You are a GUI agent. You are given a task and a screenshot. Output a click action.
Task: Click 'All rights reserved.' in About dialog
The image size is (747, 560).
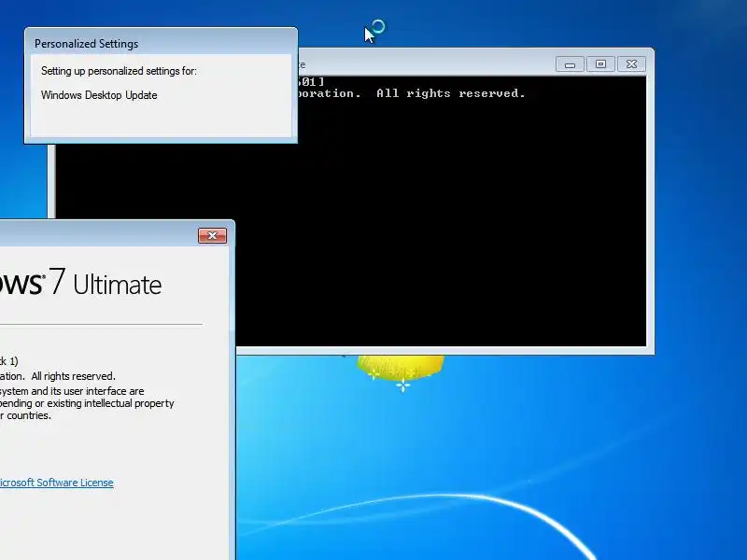click(74, 376)
